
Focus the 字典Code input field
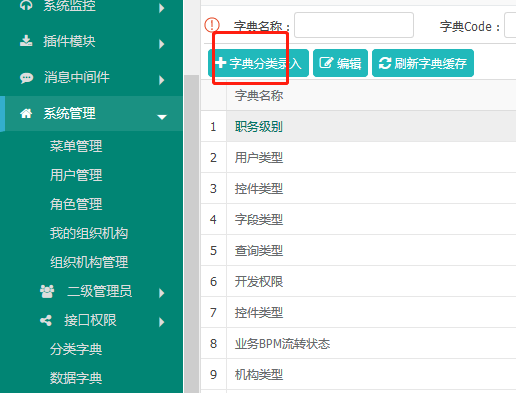510,25
